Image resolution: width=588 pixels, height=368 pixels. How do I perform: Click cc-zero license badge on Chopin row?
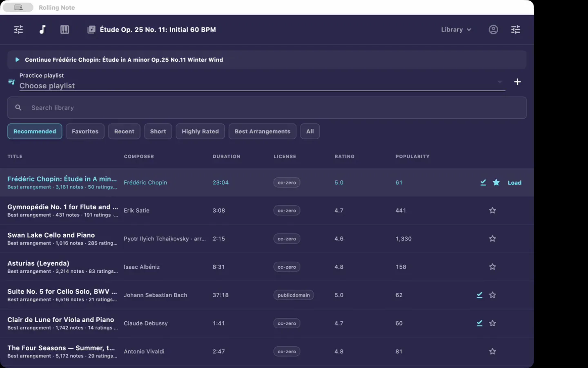pyautogui.click(x=287, y=182)
